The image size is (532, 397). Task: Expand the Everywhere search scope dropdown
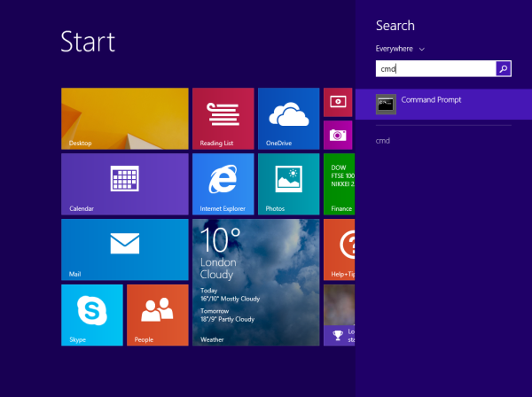click(x=400, y=49)
